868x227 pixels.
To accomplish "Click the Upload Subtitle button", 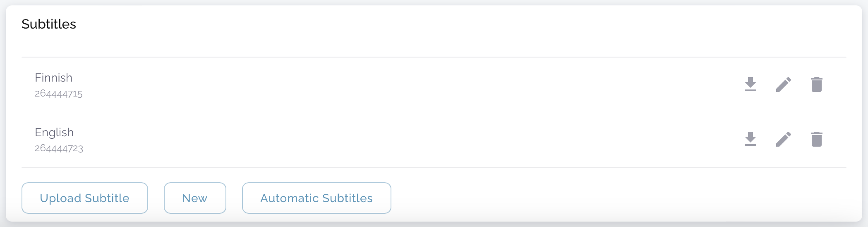I will pos(84,198).
